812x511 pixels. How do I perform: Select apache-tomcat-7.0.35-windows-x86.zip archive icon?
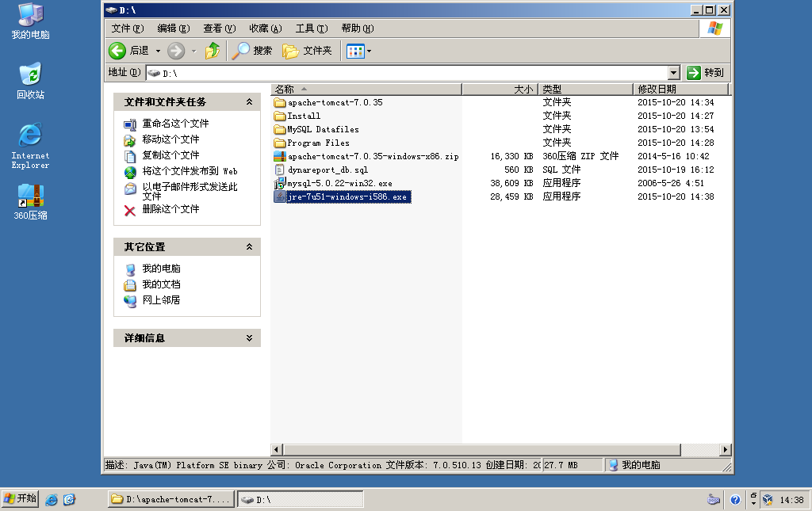point(280,156)
